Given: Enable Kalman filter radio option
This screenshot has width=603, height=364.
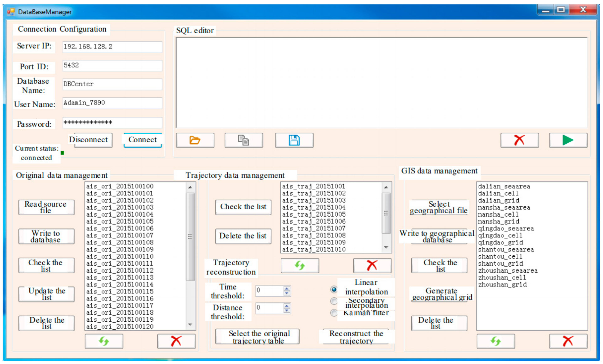Looking at the screenshot, I should tap(334, 313).
